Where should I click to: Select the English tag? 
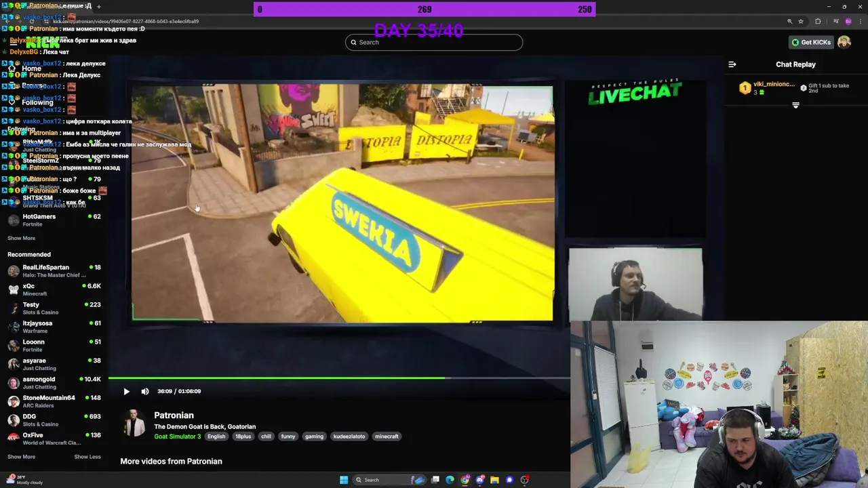pyautogui.click(x=216, y=436)
